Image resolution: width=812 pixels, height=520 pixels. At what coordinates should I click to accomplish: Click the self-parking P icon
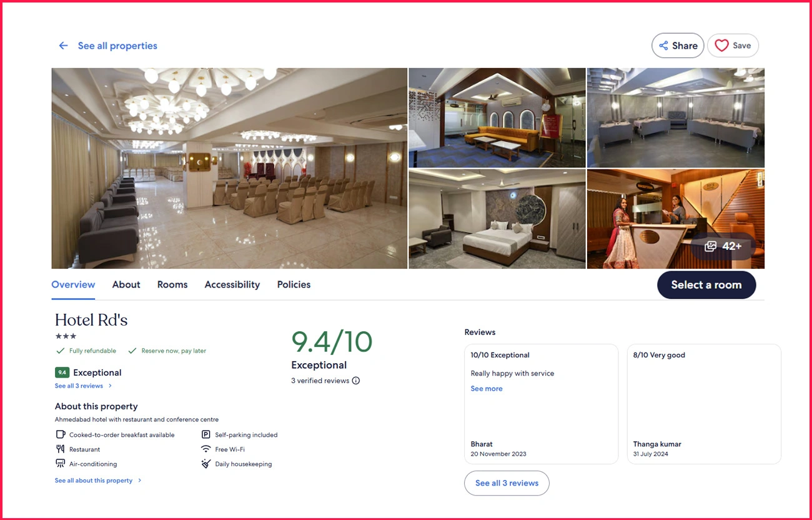[205, 435]
